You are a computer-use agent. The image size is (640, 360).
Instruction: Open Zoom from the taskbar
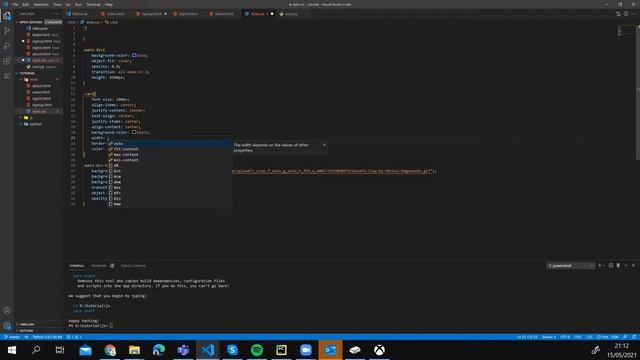[306, 350]
